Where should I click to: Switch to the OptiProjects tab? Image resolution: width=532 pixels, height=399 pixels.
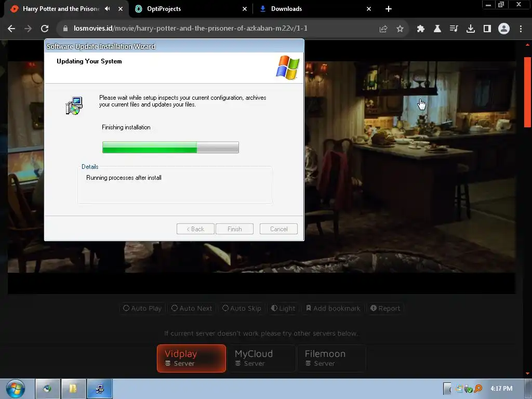click(x=164, y=9)
